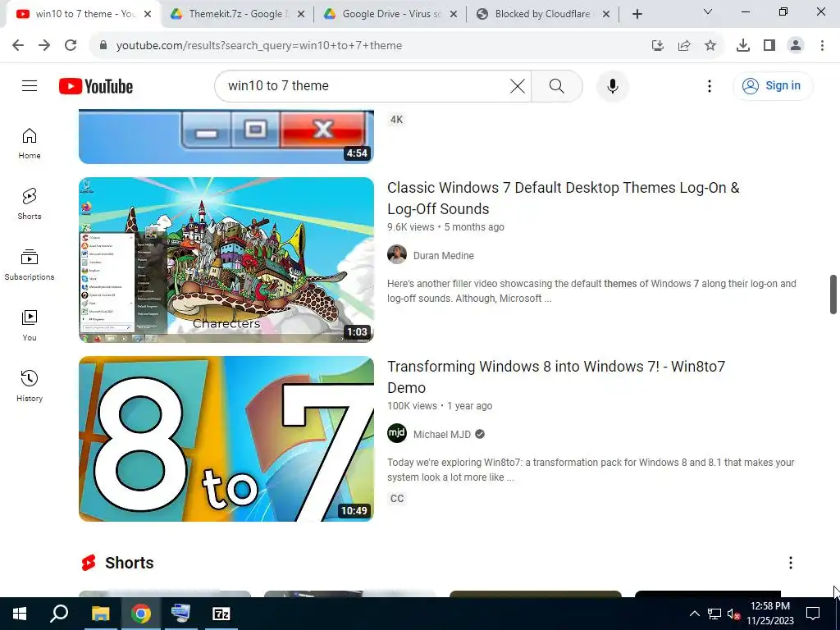Go forward in Chrome
This screenshot has width=840, height=630.
[44, 45]
